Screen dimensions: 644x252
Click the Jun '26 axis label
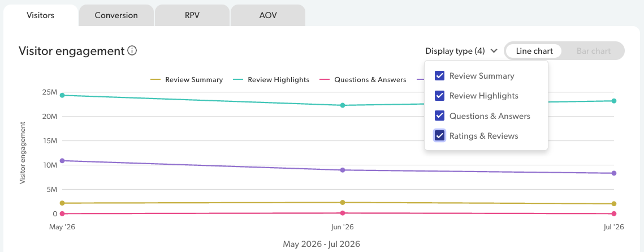click(343, 227)
